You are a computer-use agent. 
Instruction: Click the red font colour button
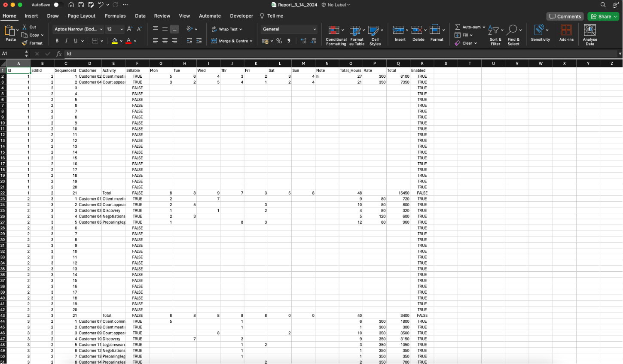[128, 41]
